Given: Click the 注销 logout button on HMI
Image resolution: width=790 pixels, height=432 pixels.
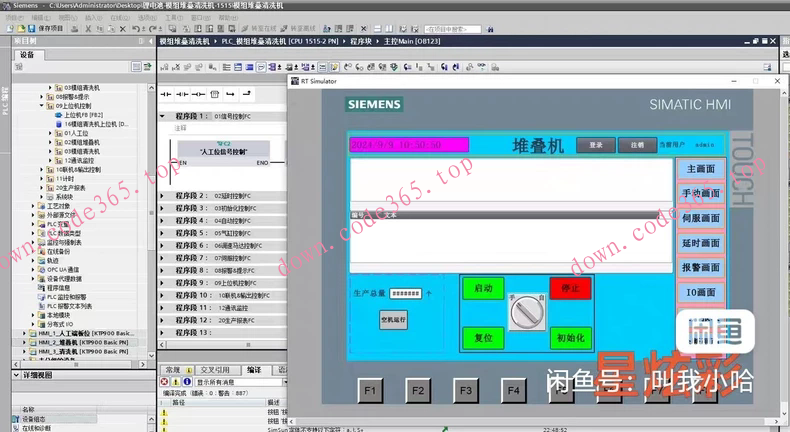Looking at the screenshot, I should coord(637,145).
